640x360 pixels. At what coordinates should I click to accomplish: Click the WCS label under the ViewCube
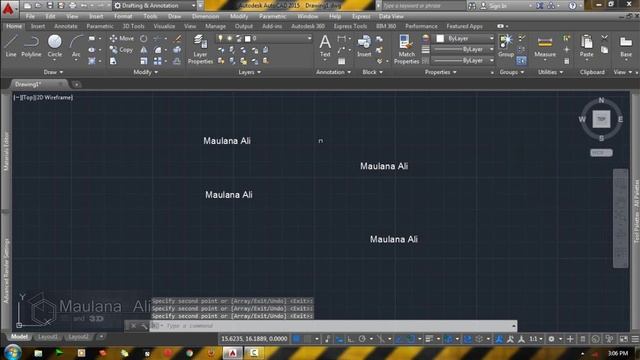click(x=601, y=153)
